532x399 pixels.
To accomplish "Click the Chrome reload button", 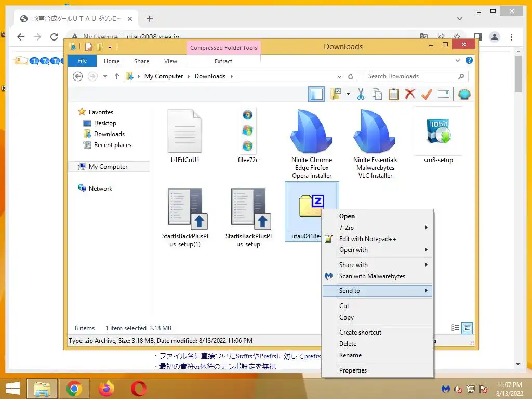I will click(54, 37).
